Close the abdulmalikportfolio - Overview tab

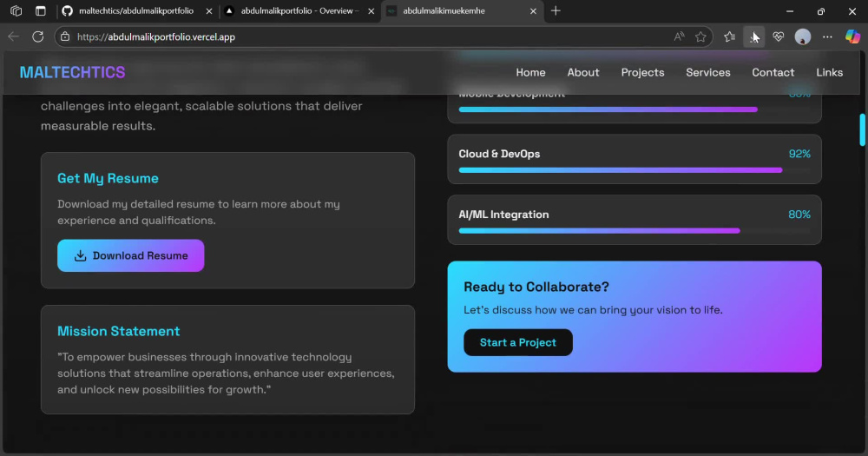click(371, 11)
